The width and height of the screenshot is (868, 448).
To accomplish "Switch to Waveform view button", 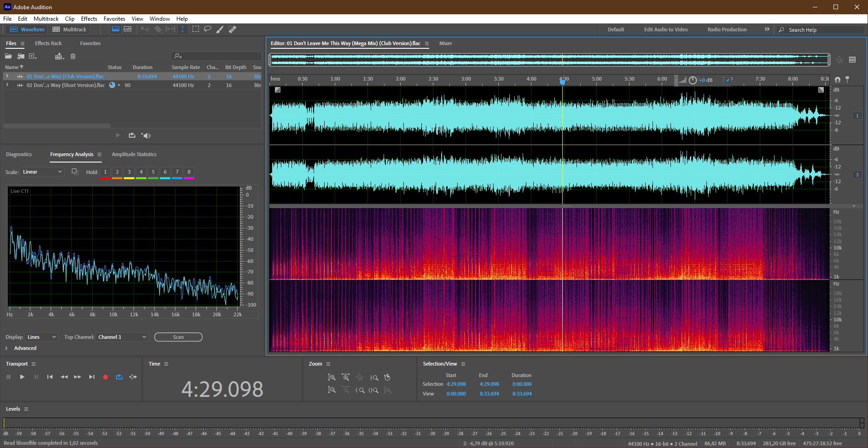I will pyautogui.click(x=27, y=29).
